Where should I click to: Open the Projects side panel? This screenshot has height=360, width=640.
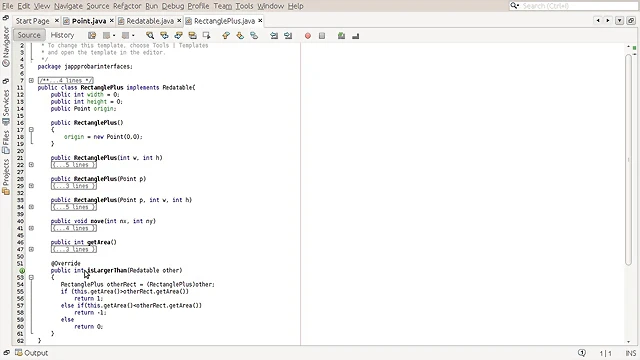click(6, 177)
